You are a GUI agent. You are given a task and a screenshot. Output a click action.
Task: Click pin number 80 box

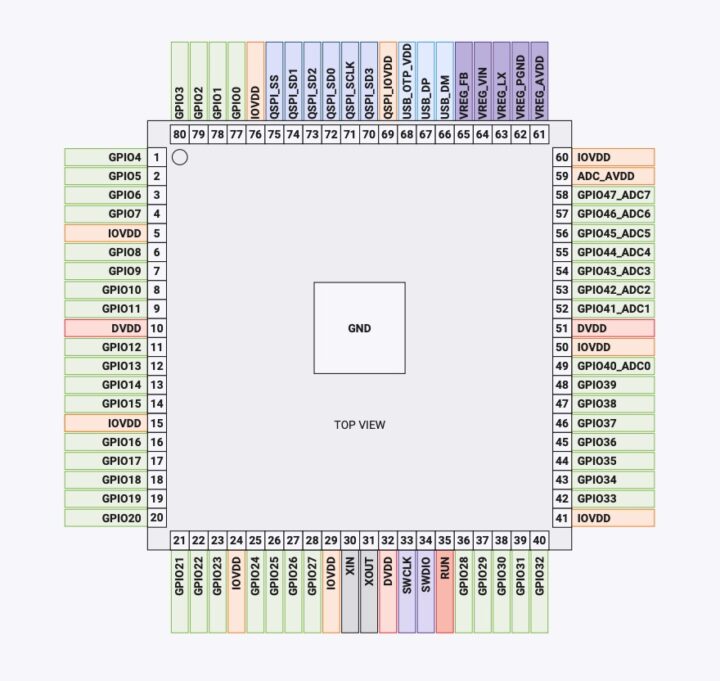tap(180, 134)
